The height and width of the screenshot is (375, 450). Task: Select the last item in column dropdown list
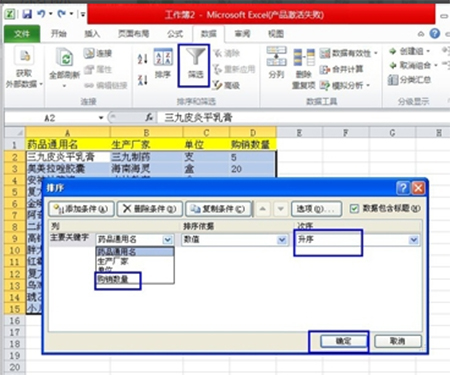point(113,279)
